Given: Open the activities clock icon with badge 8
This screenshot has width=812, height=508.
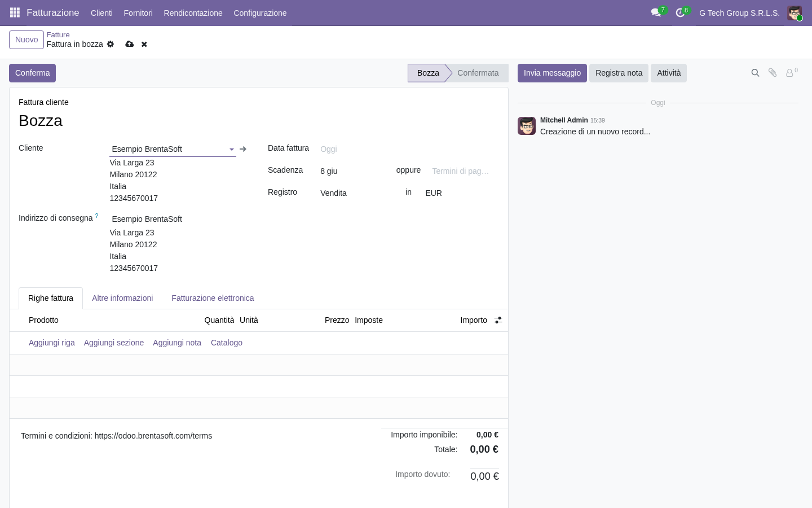Looking at the screenshot, I should (x=680, y=12).
